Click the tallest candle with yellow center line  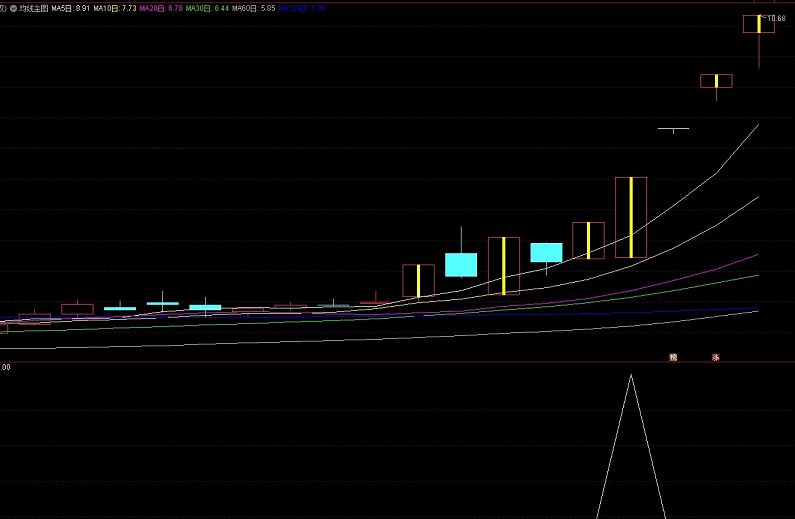pyautogui.click(x=631, y=217)
